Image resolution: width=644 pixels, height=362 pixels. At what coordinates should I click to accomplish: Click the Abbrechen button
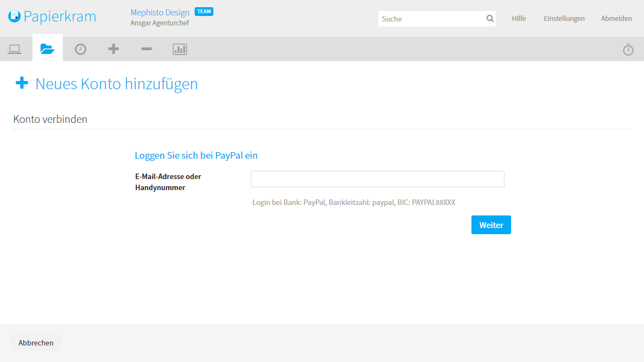pos(36,343)
